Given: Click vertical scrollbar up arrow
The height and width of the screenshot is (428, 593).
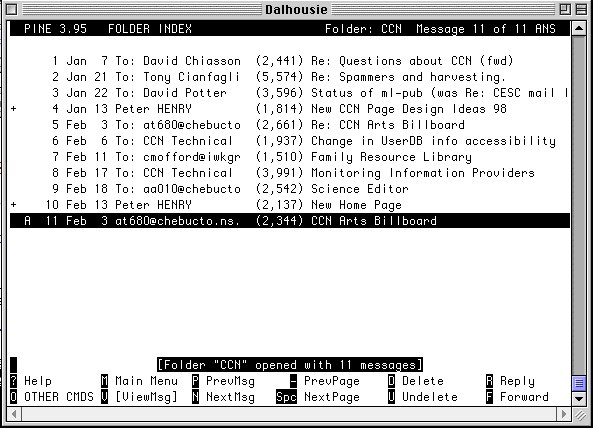Looking at the screenshot, I should point(579,28).
